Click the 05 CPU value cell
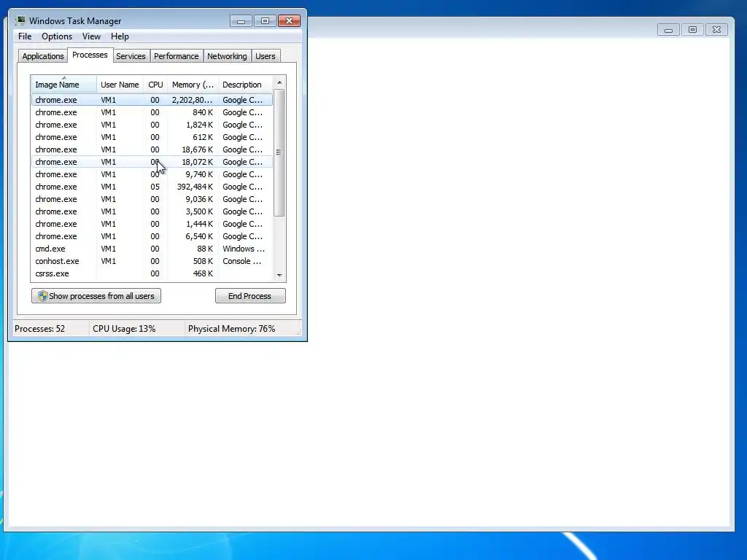 tap(155, 187)
